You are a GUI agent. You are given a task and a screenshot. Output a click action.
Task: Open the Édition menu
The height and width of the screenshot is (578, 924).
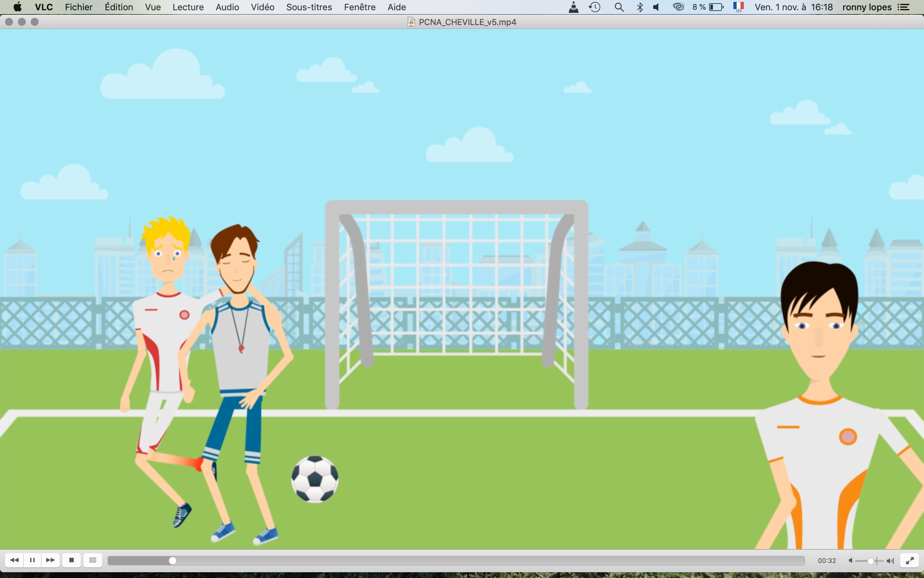pyautogui.click(x=119, y=7)
